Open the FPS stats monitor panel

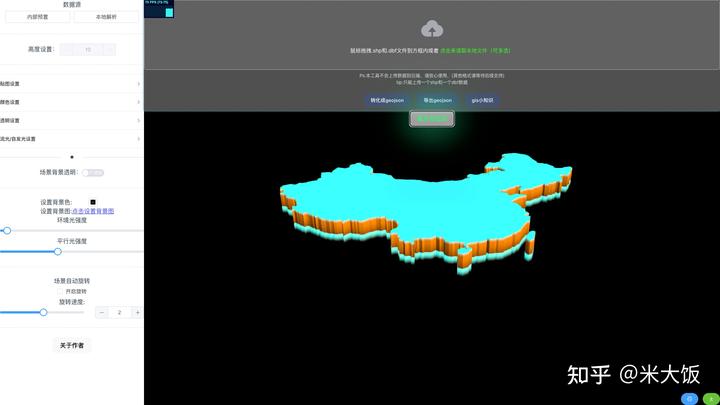click(159, 9)
